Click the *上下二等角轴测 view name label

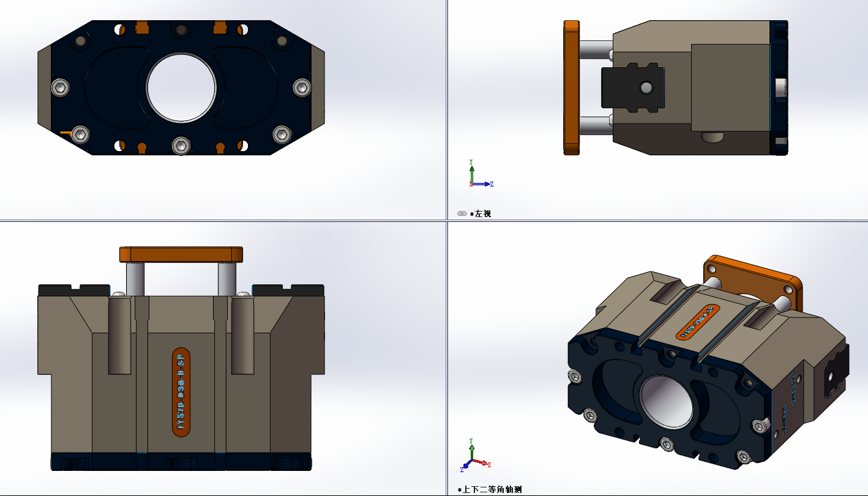(490, 489)
